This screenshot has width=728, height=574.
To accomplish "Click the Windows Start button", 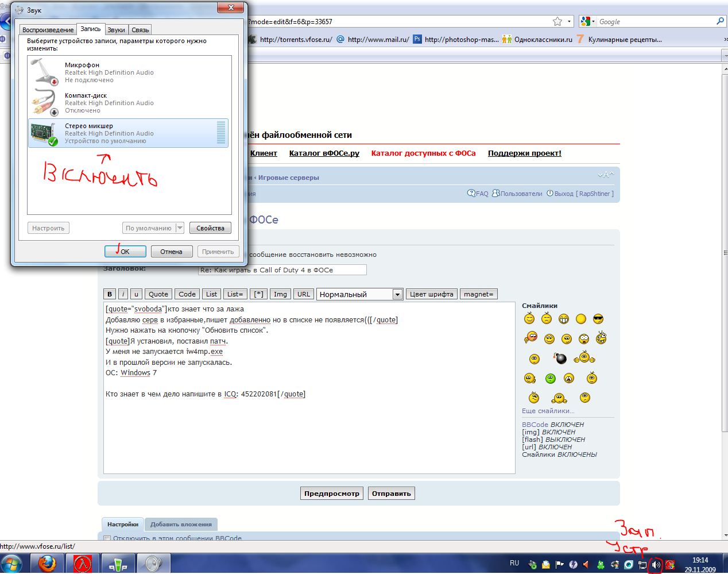I will coord(11,564).
